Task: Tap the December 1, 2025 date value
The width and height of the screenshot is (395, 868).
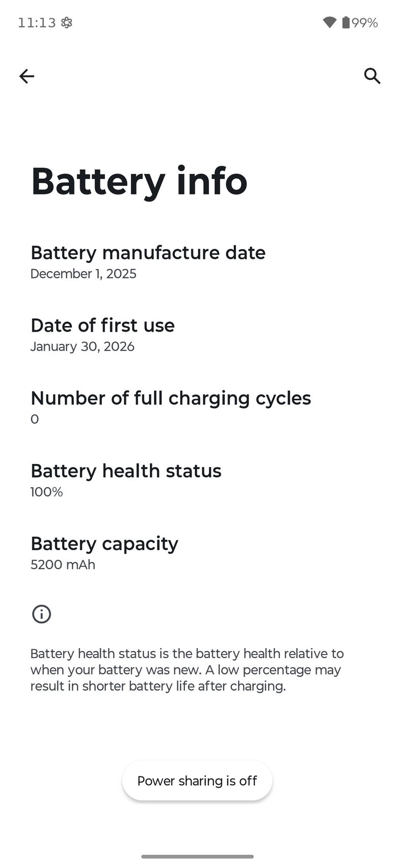Action: point(84,274)
